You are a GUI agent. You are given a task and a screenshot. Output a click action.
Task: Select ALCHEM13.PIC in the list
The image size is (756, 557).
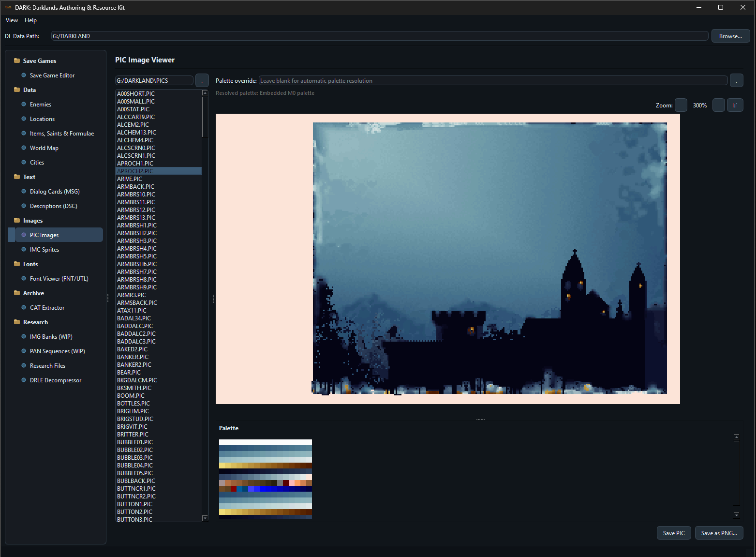[159, 133]
